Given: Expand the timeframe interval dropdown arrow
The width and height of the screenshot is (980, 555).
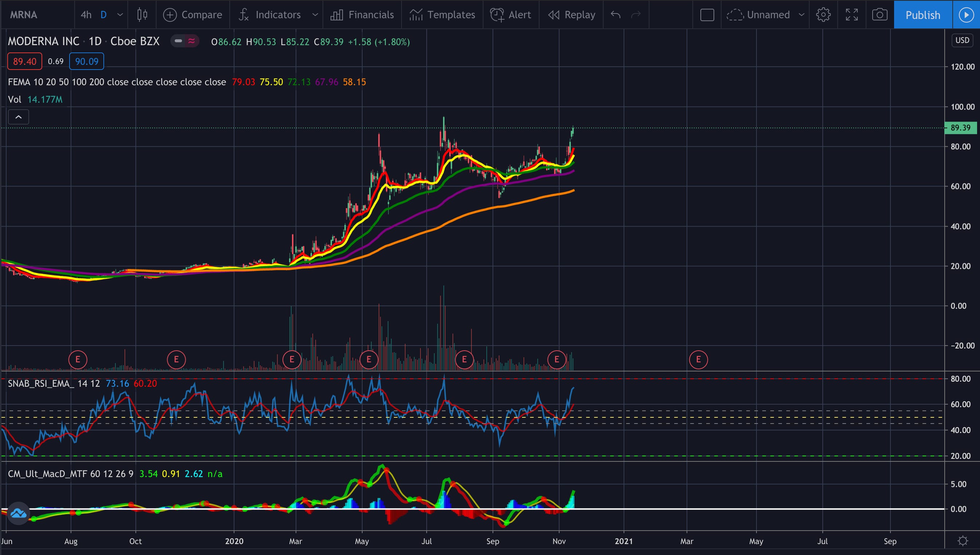Looking at the screenshot, I should (120, 15).
